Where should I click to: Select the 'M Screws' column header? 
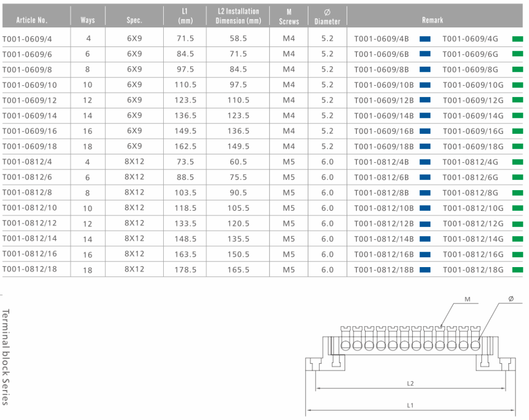[x=289, y=17]
